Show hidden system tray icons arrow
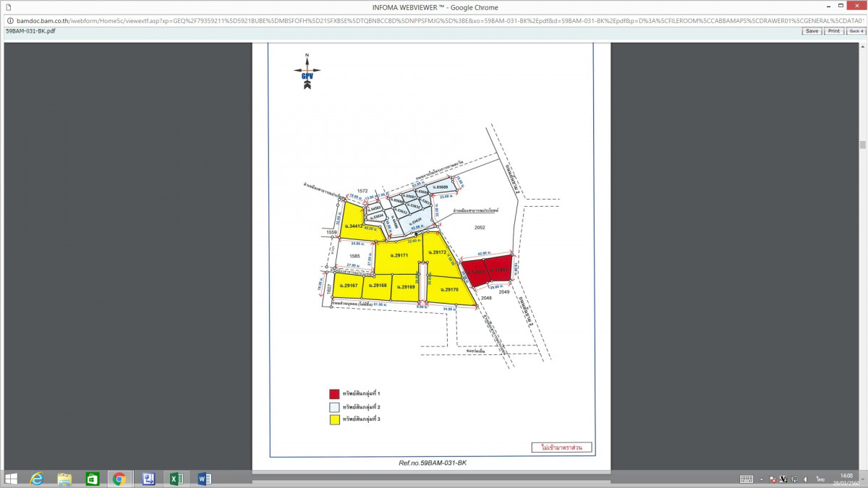 [762, 479]
